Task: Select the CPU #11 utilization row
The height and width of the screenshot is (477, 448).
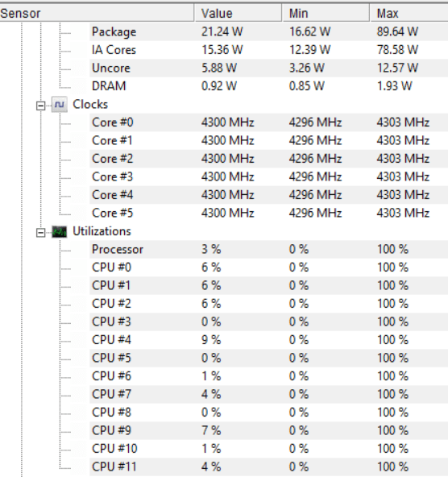Action: tap(269, 467)
